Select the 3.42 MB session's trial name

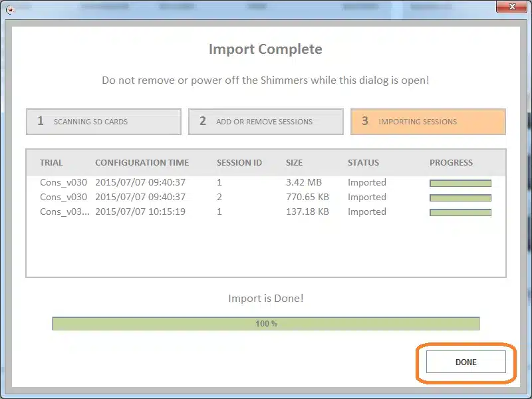[63, 182]
